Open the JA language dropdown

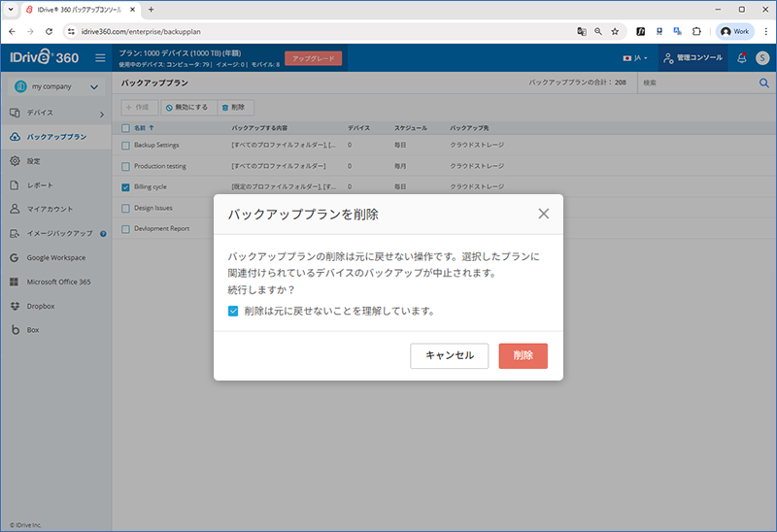pos(635,58)
